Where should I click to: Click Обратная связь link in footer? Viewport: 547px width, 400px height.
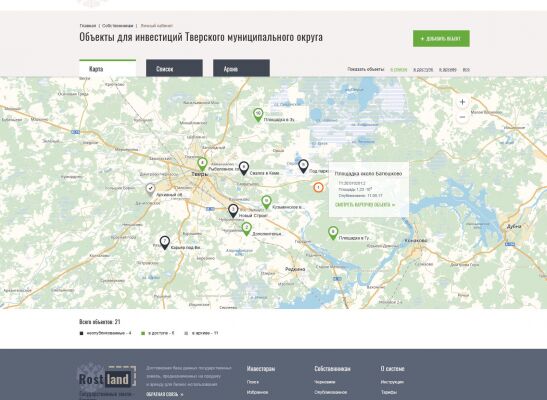(165, 394)
